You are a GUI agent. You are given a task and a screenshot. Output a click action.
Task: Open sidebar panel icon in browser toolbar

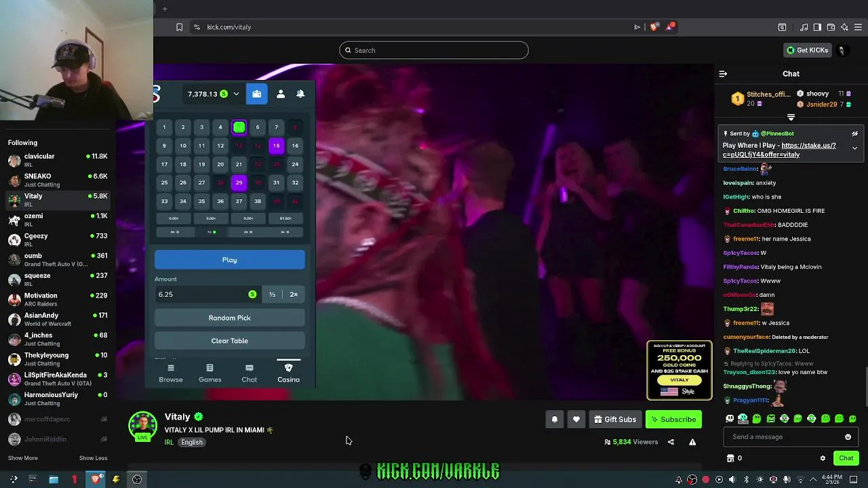coord(817,27)
